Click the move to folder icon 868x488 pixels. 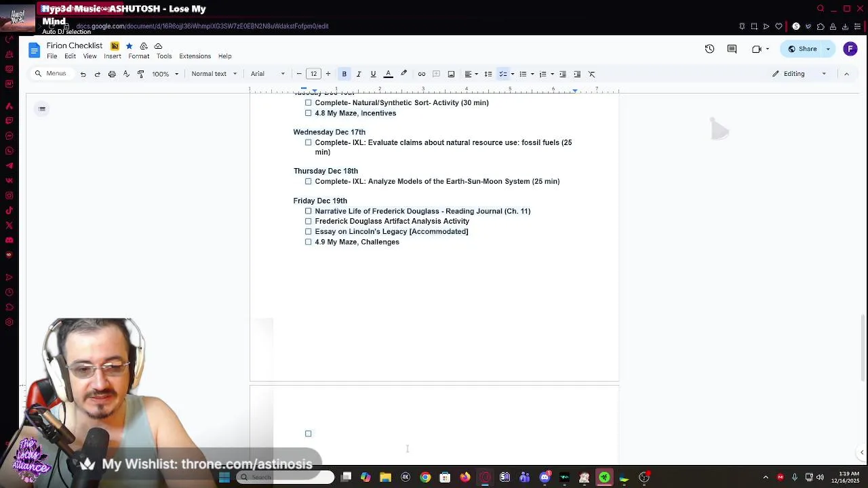[x=144, y=46]
